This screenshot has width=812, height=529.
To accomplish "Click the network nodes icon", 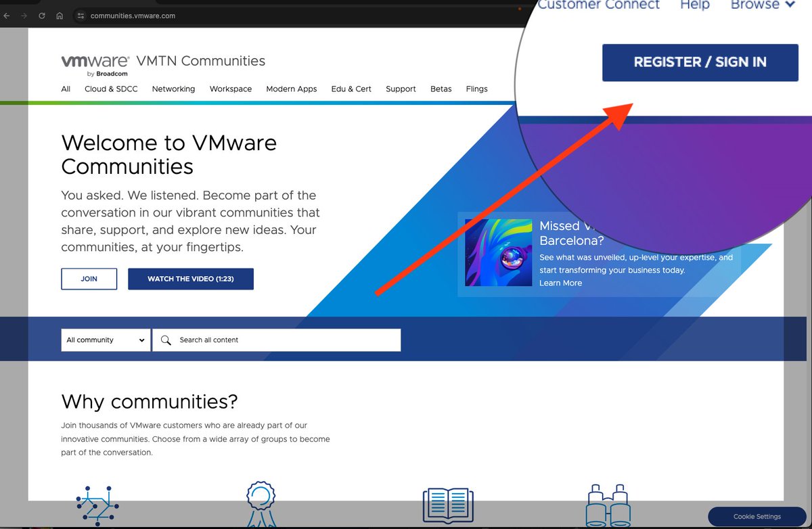I will point(97,506).
